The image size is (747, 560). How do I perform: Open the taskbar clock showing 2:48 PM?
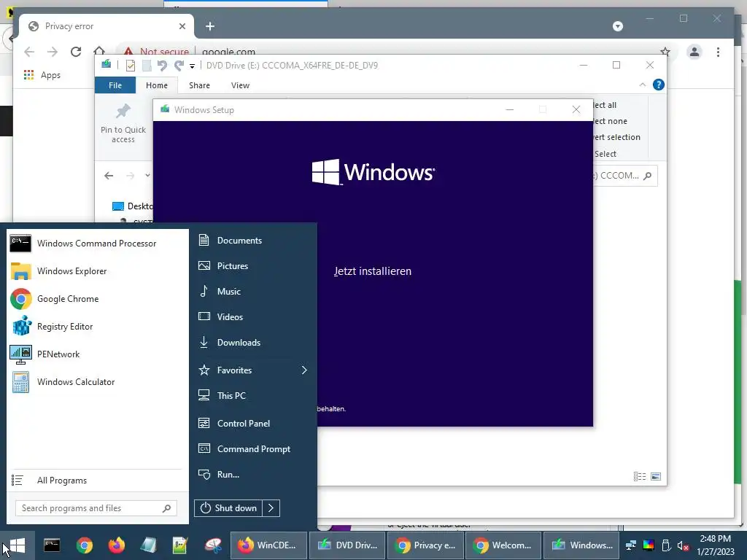coord(715,545)
